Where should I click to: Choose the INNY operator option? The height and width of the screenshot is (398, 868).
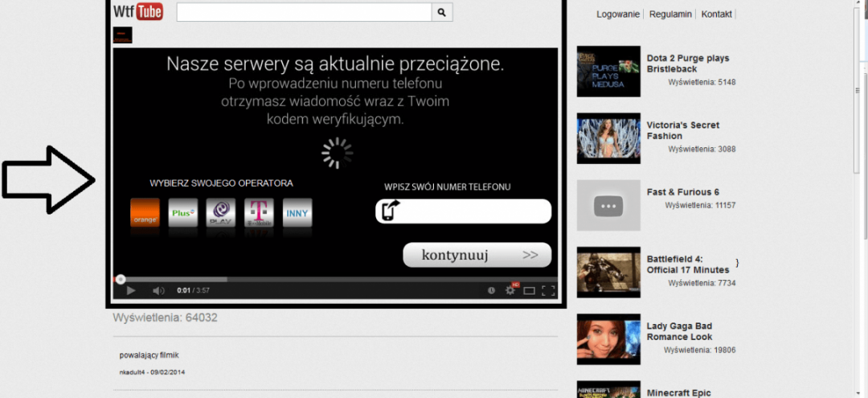point(297,213)
